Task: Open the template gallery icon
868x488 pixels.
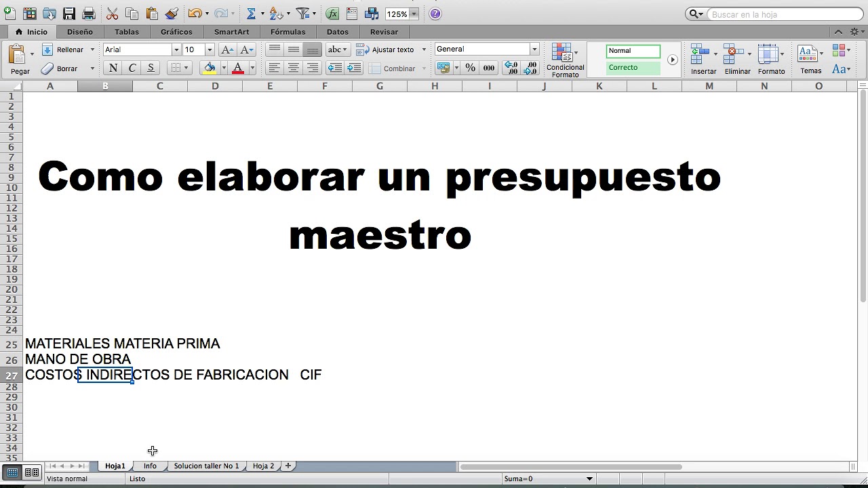Action: (29, 14)
